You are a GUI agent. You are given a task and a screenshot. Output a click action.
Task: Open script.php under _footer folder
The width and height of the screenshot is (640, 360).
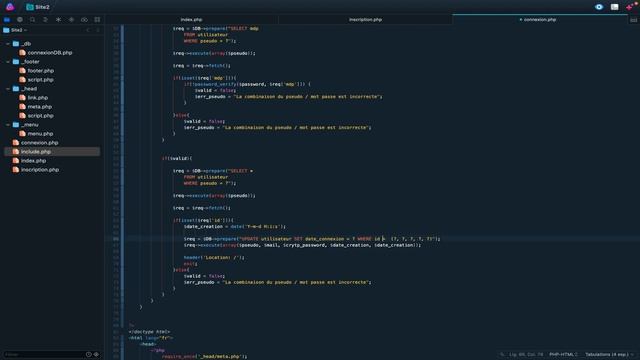(x=40, y=80)
